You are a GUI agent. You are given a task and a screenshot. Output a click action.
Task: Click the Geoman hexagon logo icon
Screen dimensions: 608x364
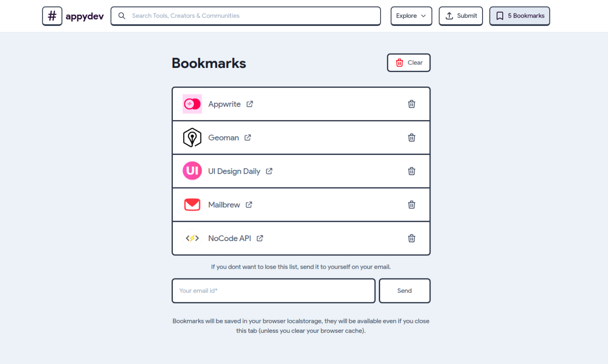(x=192, y=137)
